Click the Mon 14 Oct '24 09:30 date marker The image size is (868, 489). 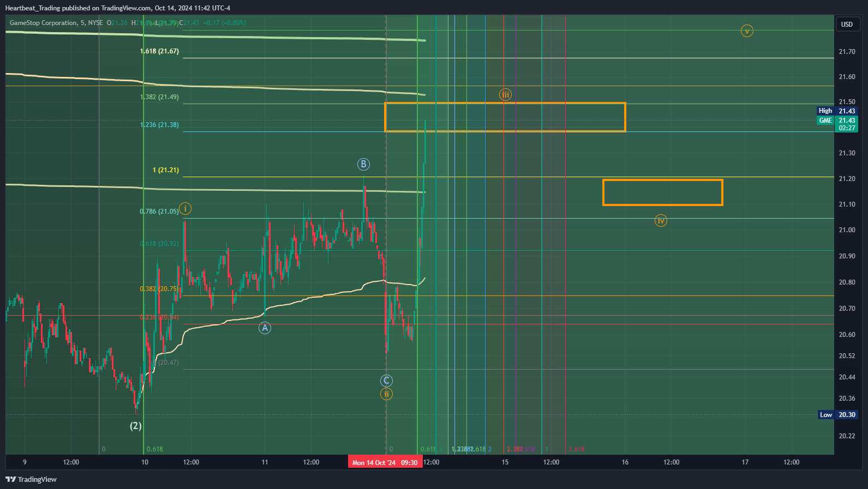point(385,462)
